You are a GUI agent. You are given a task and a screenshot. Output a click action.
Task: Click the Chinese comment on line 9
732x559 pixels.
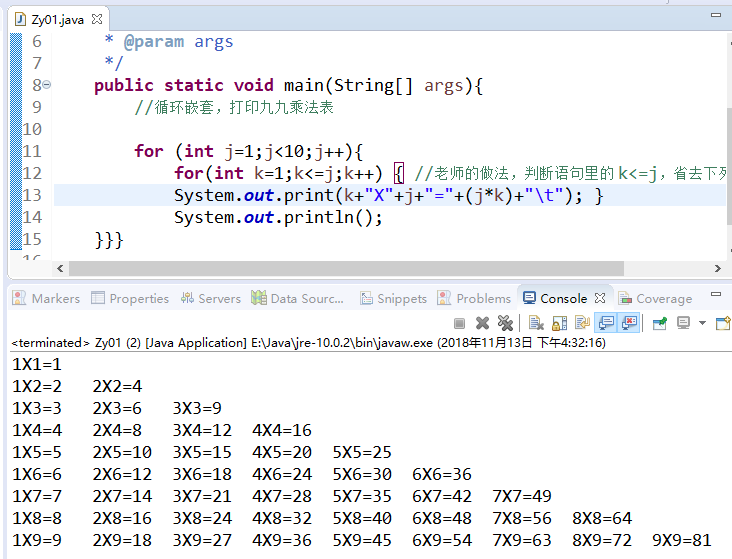tap(234, 108)
